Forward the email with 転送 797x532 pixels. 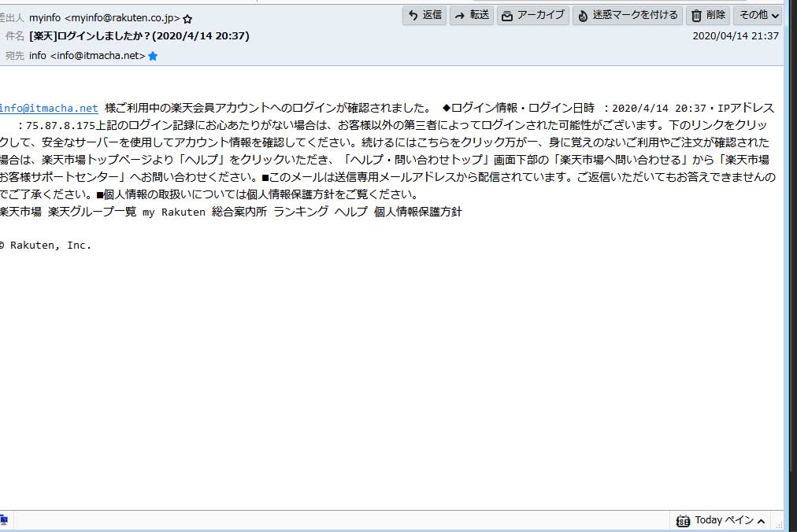pyautogui.click(x=472, y=16)
